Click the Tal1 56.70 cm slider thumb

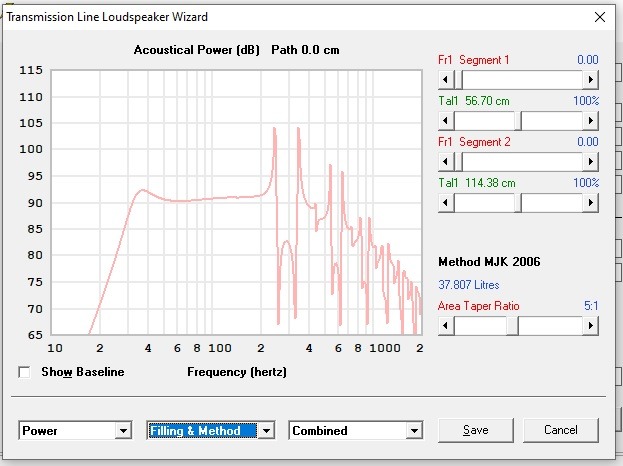(518, 120)
